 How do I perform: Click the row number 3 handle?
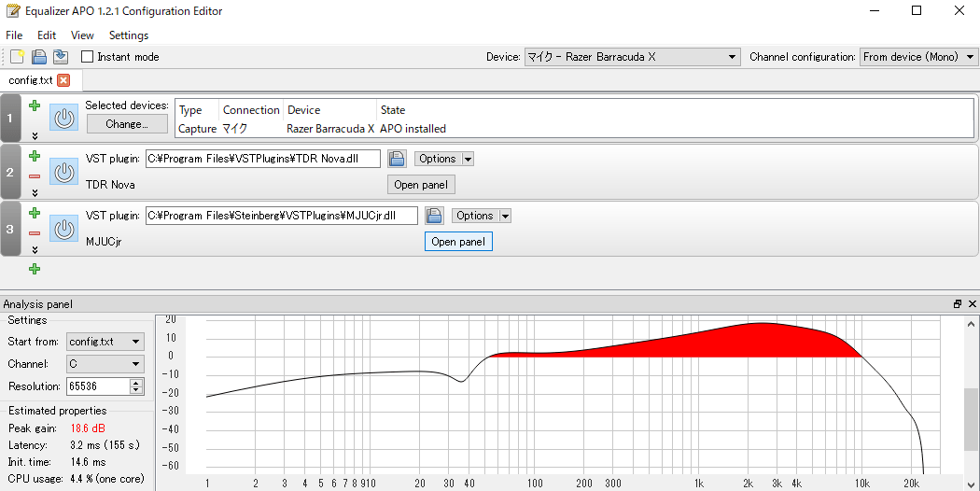[x=10, y=229]
